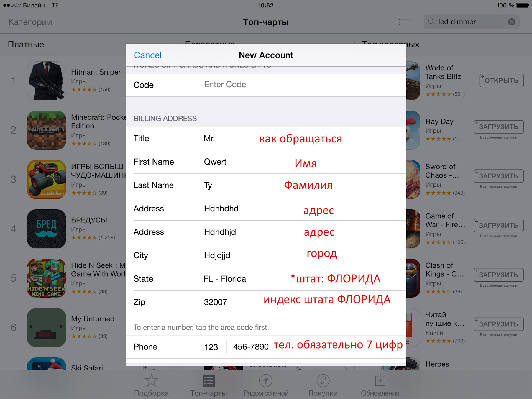Edit first Address field Hdhhdhd
The height and width of the screenshot is (399, 532).
tap(266, 209)
